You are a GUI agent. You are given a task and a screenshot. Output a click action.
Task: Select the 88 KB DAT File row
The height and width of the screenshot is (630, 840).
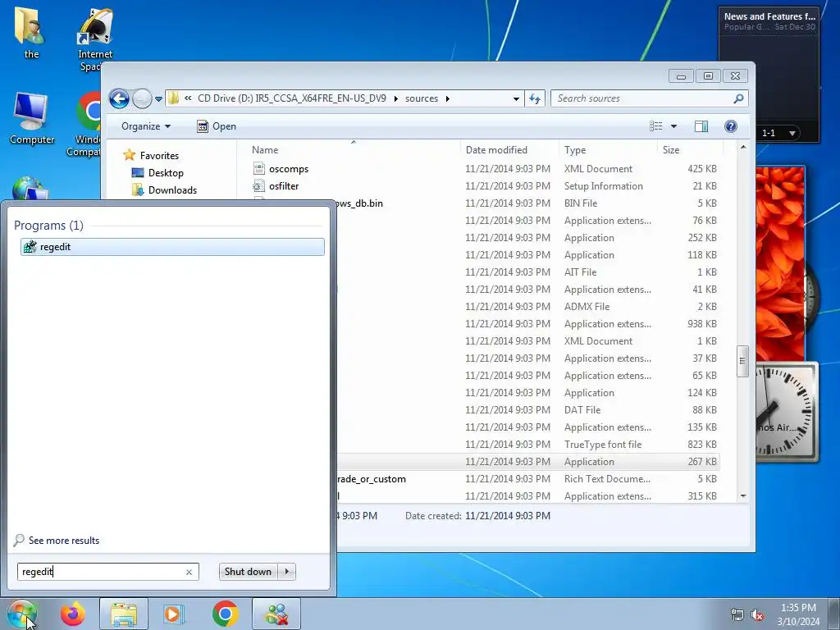coord(528,410)
